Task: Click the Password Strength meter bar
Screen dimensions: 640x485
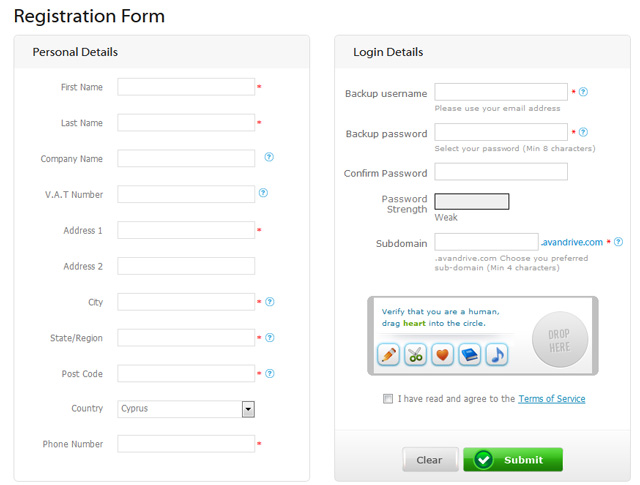Action: click(x=472, y=202)
